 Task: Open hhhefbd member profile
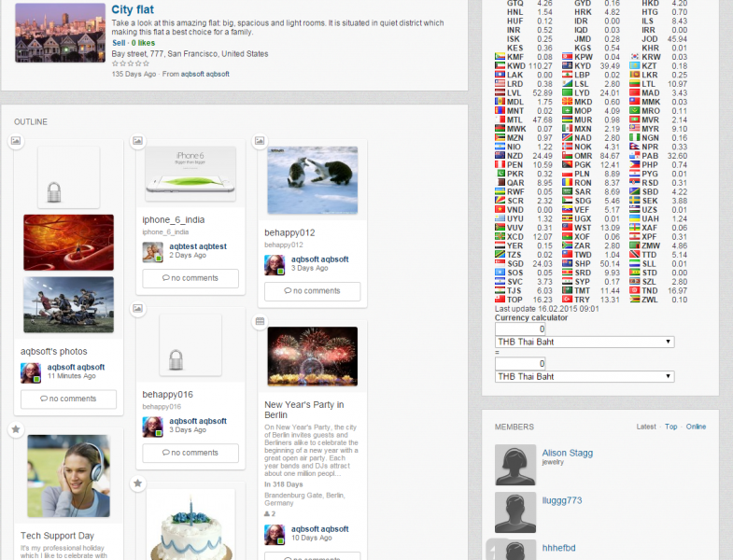(558, 548)
